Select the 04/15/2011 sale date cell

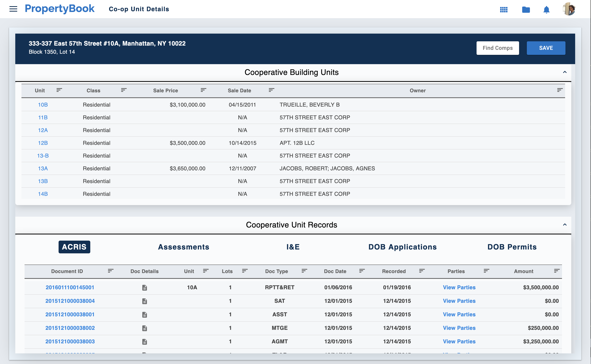pyautogui.click(x=242, y=105)
